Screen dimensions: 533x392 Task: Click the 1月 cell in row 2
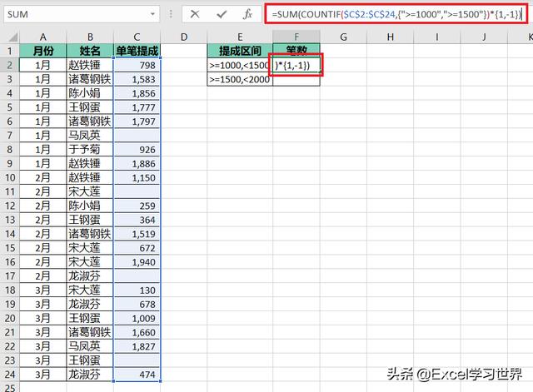(x=42, y=65)
